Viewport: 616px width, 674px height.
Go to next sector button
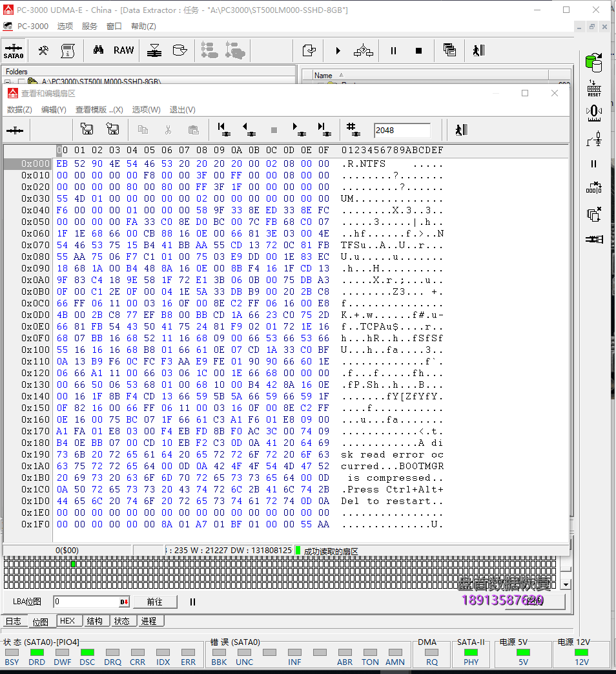299,129
